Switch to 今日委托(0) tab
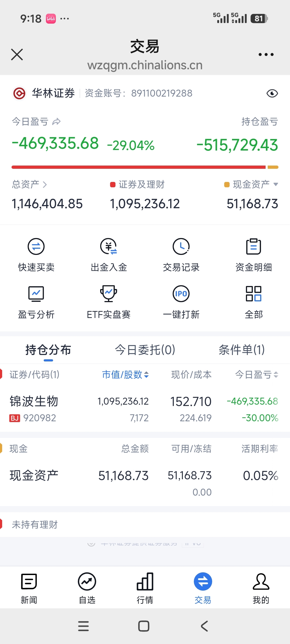 tap(145, 350)
